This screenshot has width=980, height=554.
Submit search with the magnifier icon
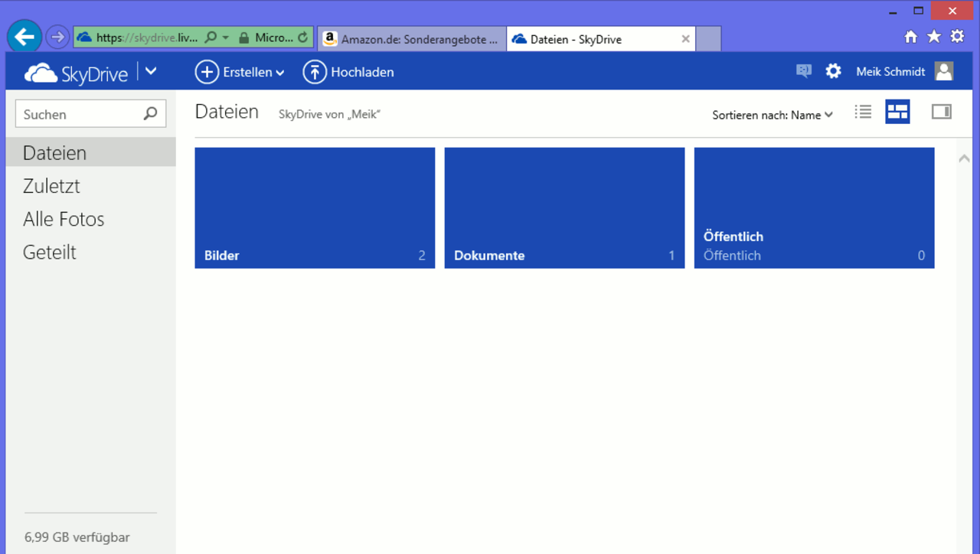(x=150, y=114)
